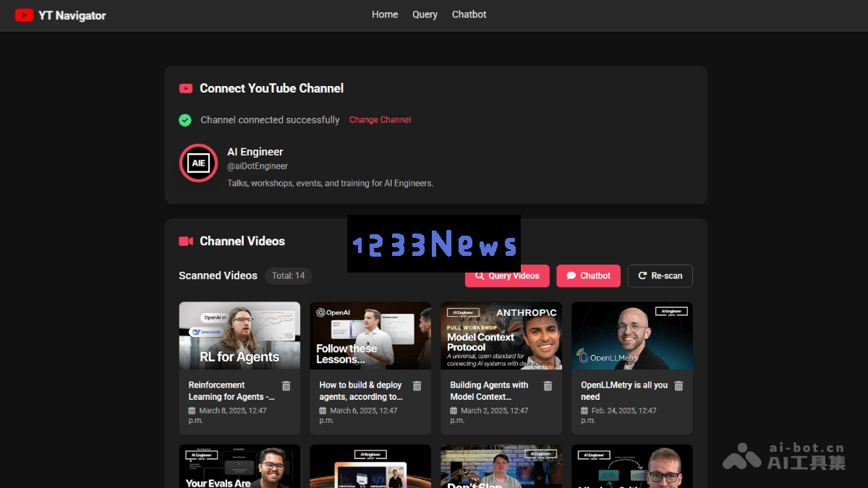Click the YT Navigator brand title
Image resolution: width=868 pixels, height=488 pixels.
pos(72,15)
